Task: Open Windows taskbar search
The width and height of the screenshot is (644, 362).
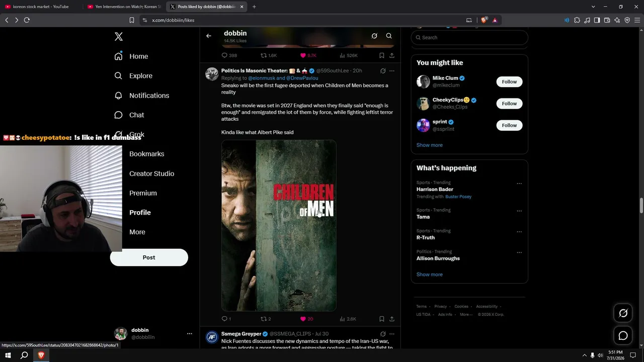Action: (24, 355)
